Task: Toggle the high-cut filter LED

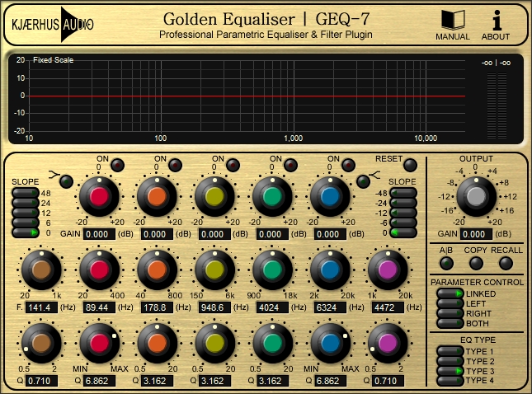Action: point(363,181)
